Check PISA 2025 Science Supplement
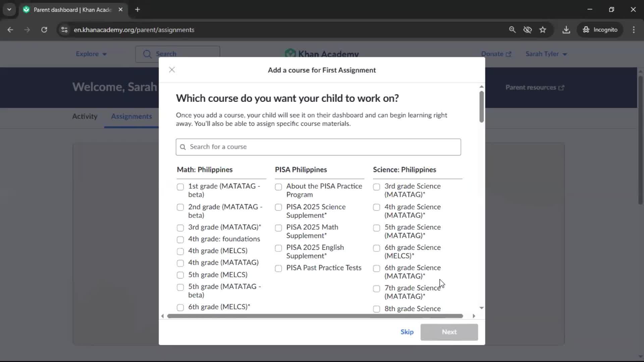The image size is (644, 362). 278,207
